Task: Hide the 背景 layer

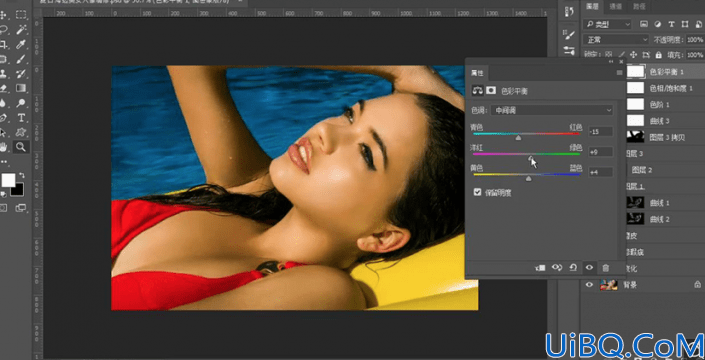Action: tap(588, 284)
